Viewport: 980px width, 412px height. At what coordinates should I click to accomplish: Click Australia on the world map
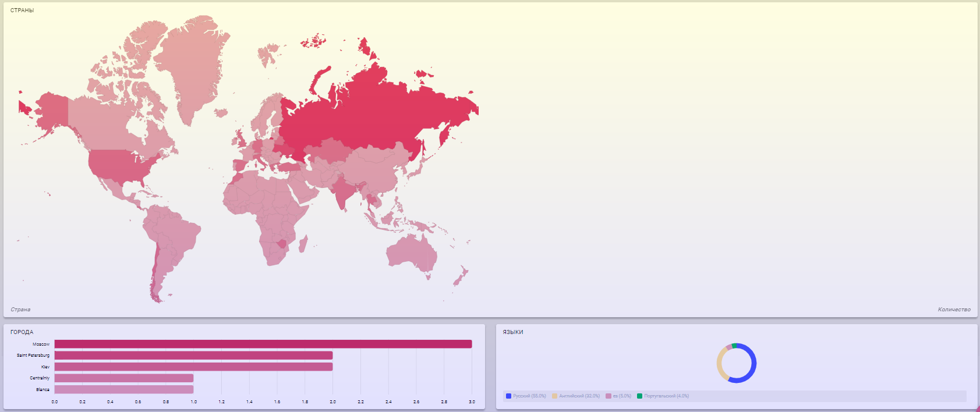pos(411,253)
